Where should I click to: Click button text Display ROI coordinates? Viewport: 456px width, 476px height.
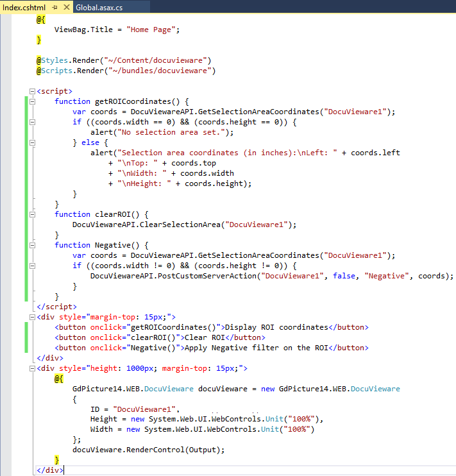pos(276,327)
